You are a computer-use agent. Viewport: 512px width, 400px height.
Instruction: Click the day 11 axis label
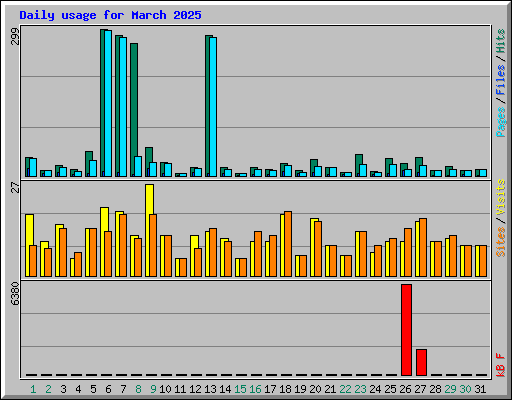pos(180,389)
